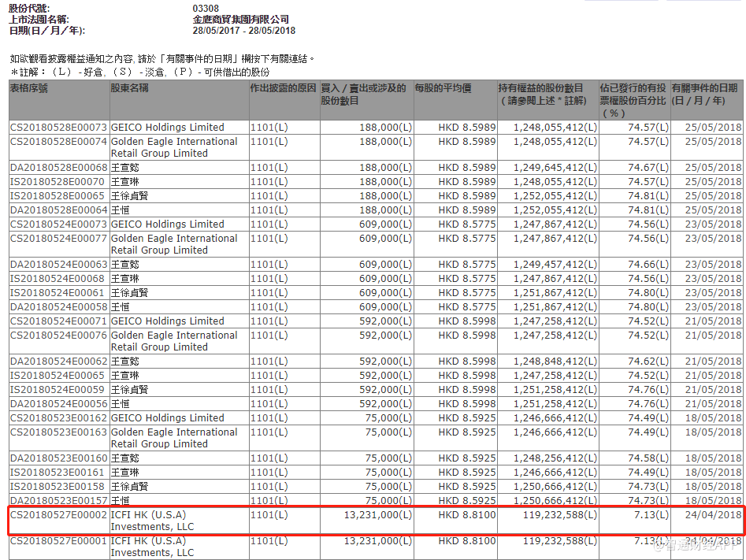Image resolution: width=746 pixels, height=560 pixels.
Task: Click the percentage value 74.58(L)
Action: coord(648,458)
